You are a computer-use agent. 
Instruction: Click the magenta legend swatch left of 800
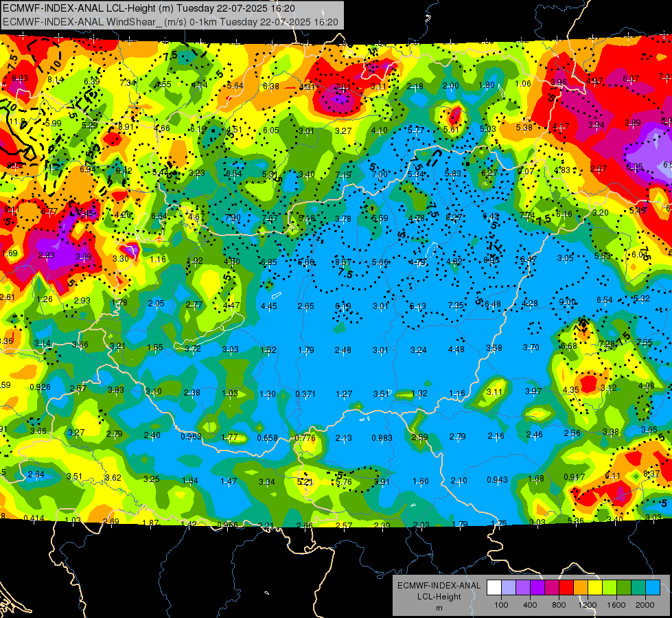click(x=552, y=588)
